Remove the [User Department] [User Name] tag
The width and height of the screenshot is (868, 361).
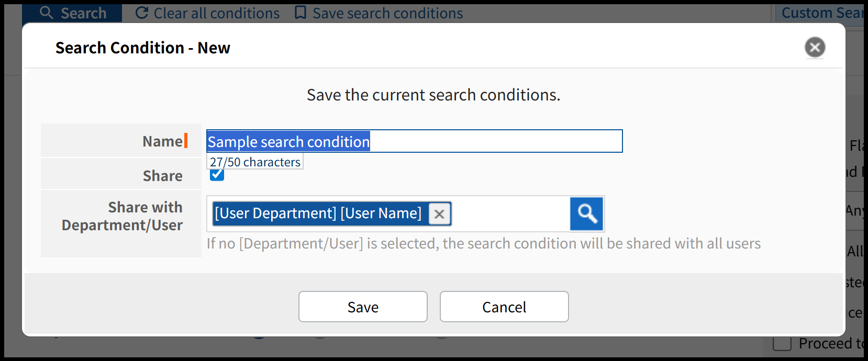[439, 214]
